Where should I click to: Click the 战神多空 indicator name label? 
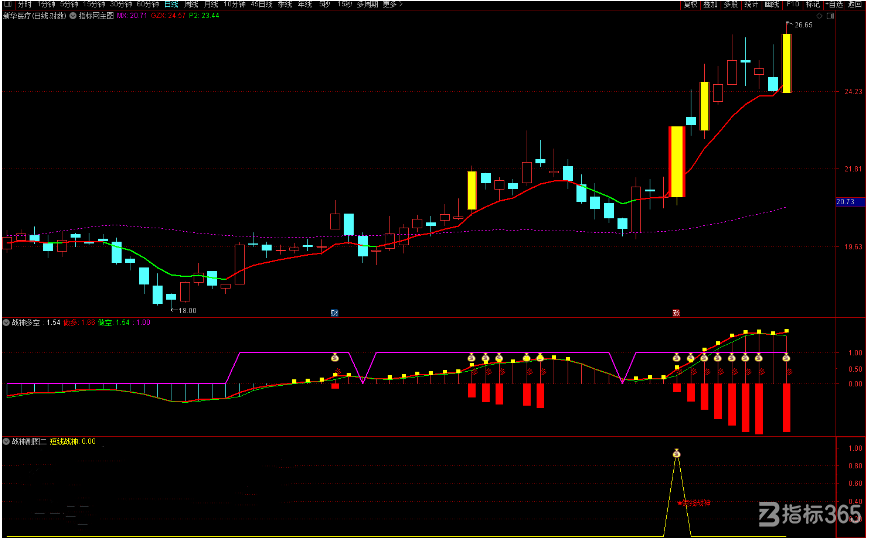26,322
